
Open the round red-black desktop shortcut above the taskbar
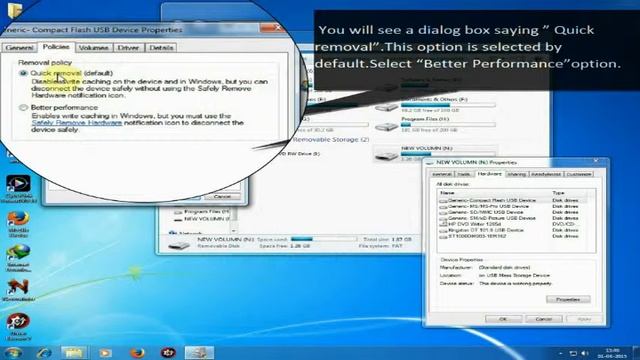(x=18, y=326)
